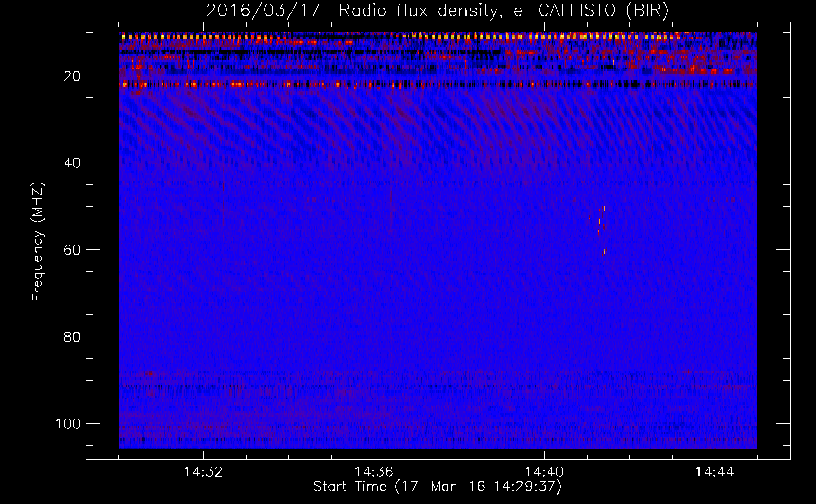Click the 14:36 time tick label
816x504 pixels.
pos(374,472)
